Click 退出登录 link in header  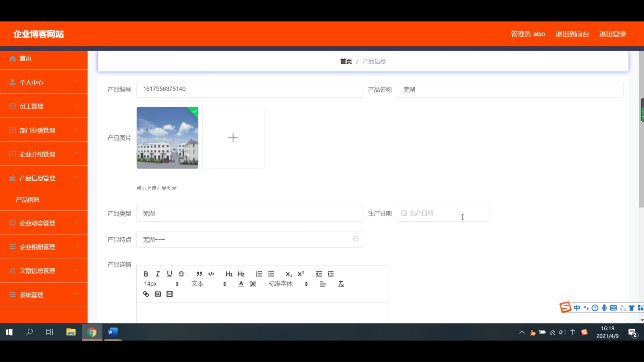[612, 34]
